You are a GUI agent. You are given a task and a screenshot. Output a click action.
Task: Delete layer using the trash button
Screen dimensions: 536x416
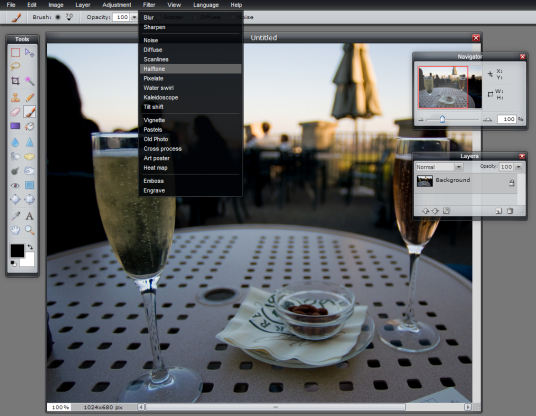(510, 211)
